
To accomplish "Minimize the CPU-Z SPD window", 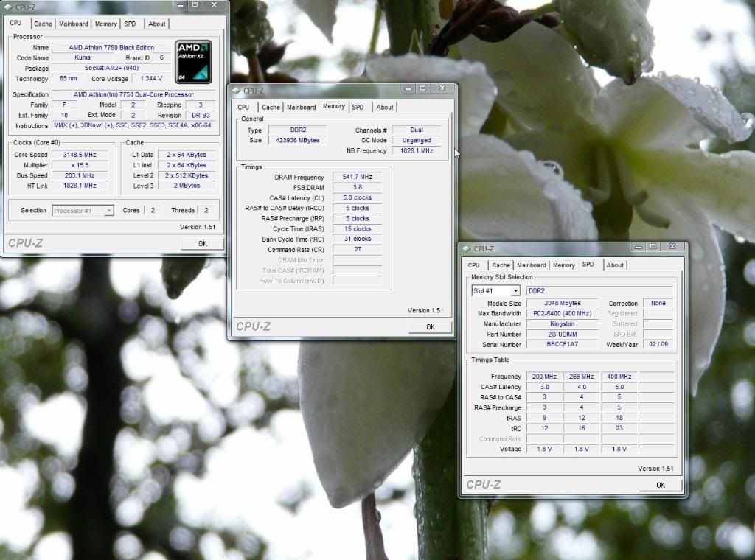I will tap(635, 248).
